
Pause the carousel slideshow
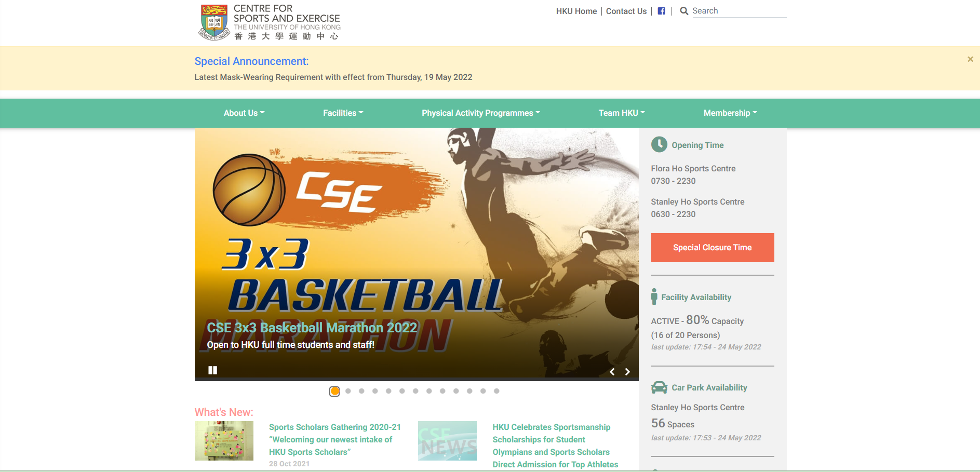(212, 370)
